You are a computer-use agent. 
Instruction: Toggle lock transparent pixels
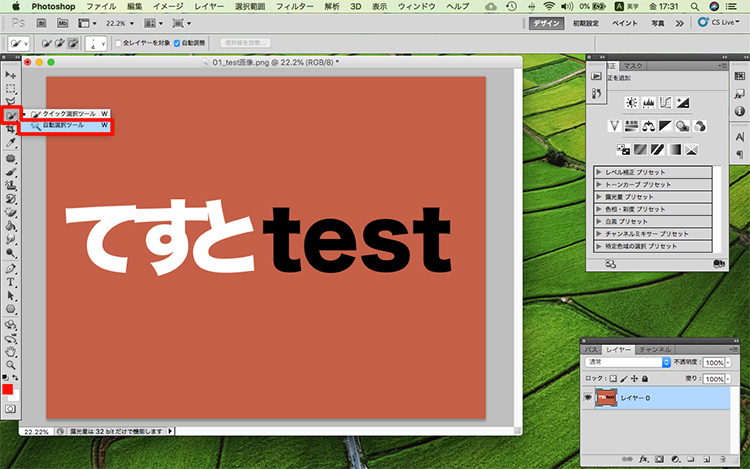(x=613, y=379)
